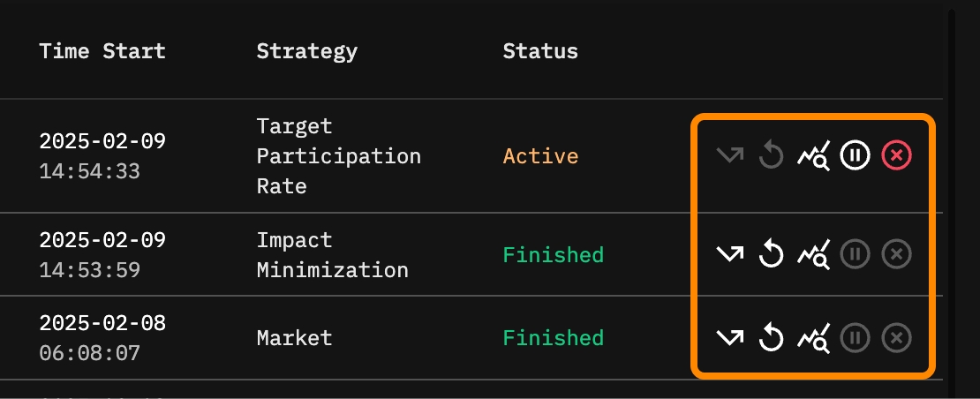Click the Status column header
The width and height of the screenshot is (980, 399).
[x=540, y=51]
